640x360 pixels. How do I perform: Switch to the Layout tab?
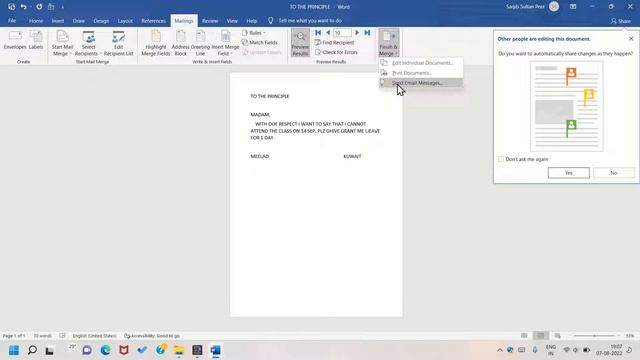(125, 21)
